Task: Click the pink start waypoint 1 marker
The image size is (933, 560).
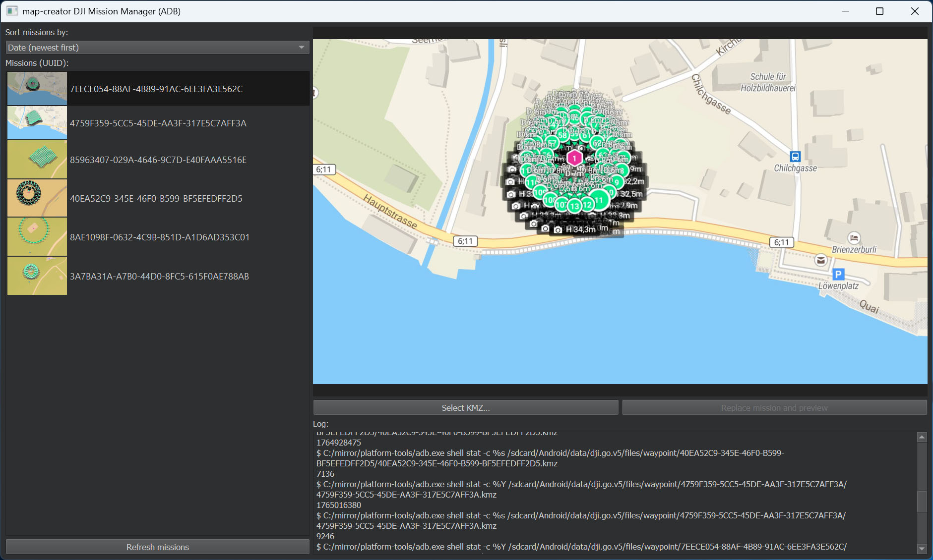Action: (x=574, y=158)
